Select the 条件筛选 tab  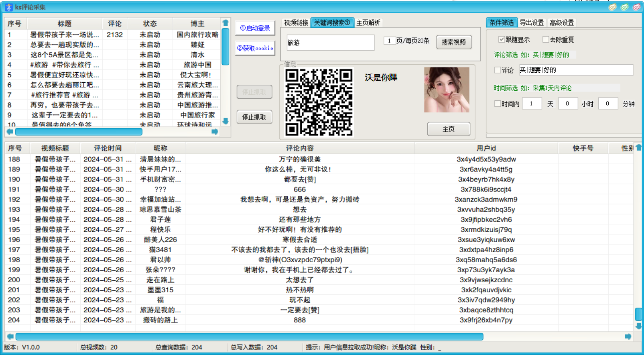(502, 22)
